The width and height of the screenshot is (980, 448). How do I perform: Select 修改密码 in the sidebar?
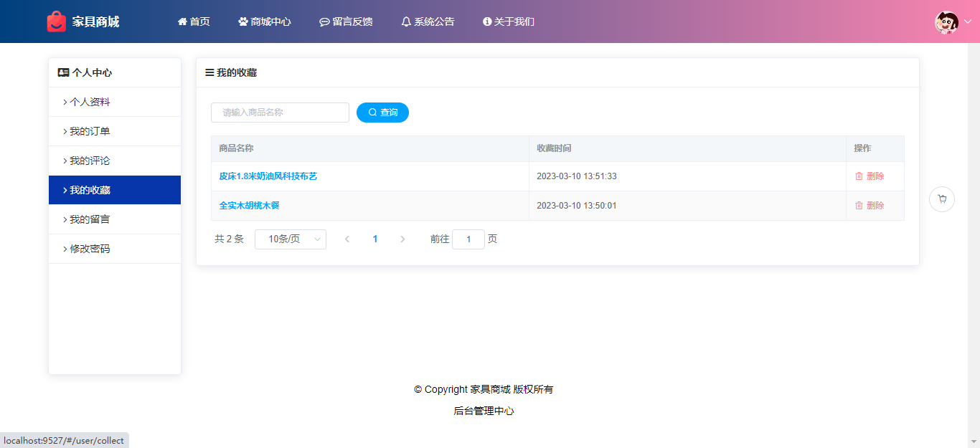pyautogui.click(x=90, y=249)
